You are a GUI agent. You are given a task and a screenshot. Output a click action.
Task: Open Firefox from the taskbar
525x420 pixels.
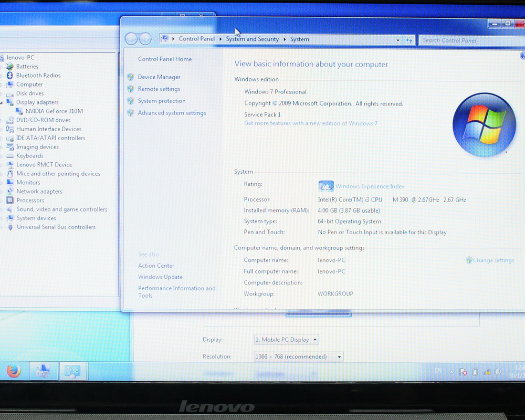(14, 371)
